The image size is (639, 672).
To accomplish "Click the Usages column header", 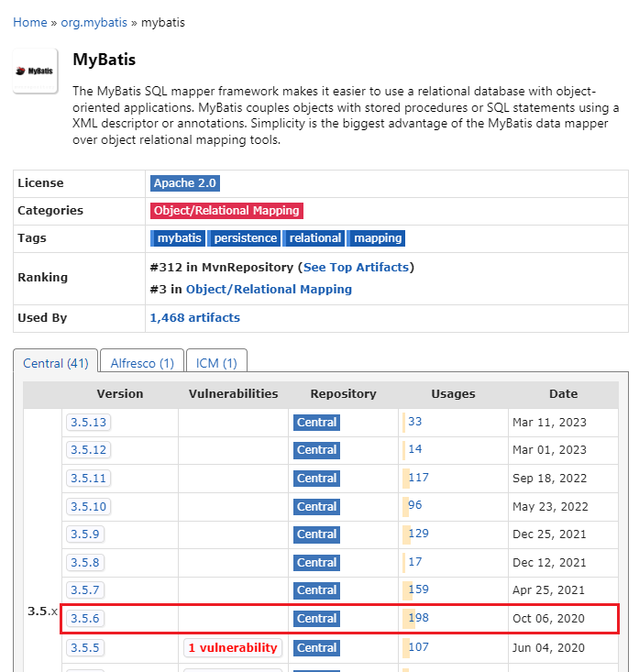I will tap(453, 394).
